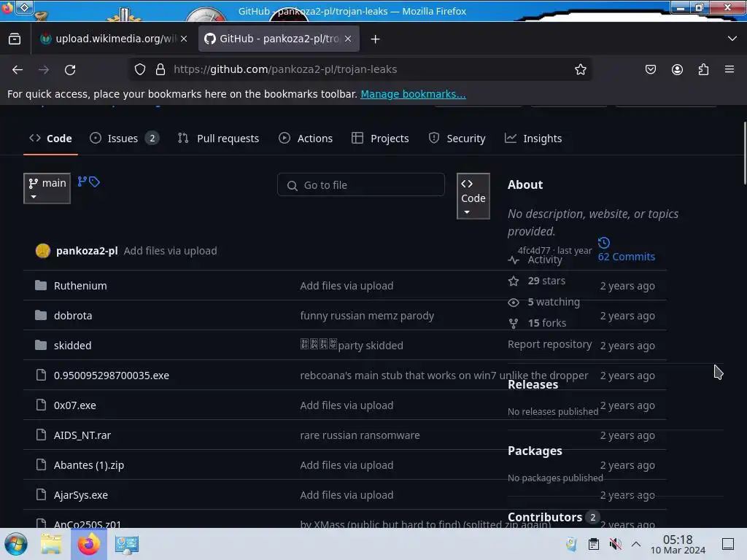Expand the green Code clone dropdown
The height and width of the screenshot is (560, 747).
(473, 196)
